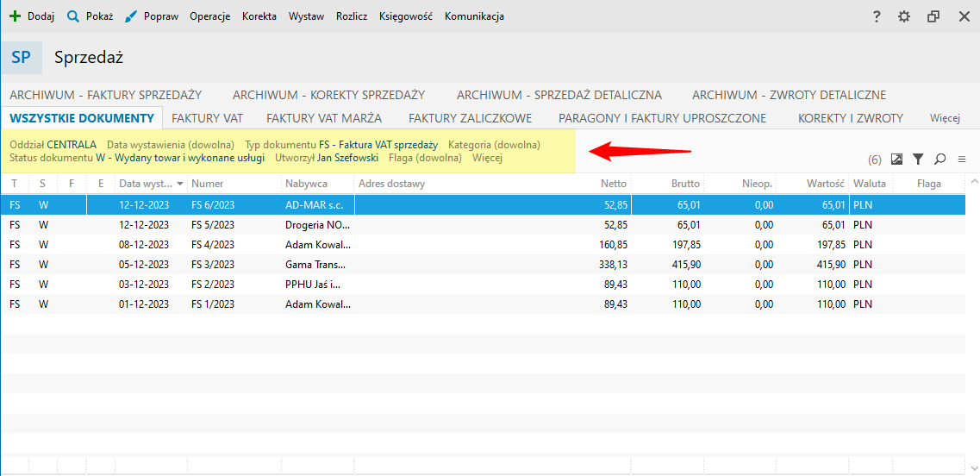Screen dimensions: 980x476
Task: Click the Waluta column header
Action: click(x=870, y=184)
